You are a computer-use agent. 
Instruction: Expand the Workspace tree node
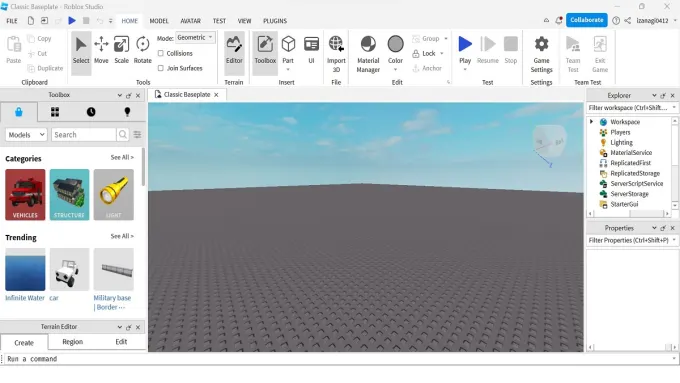coord(592,122)
